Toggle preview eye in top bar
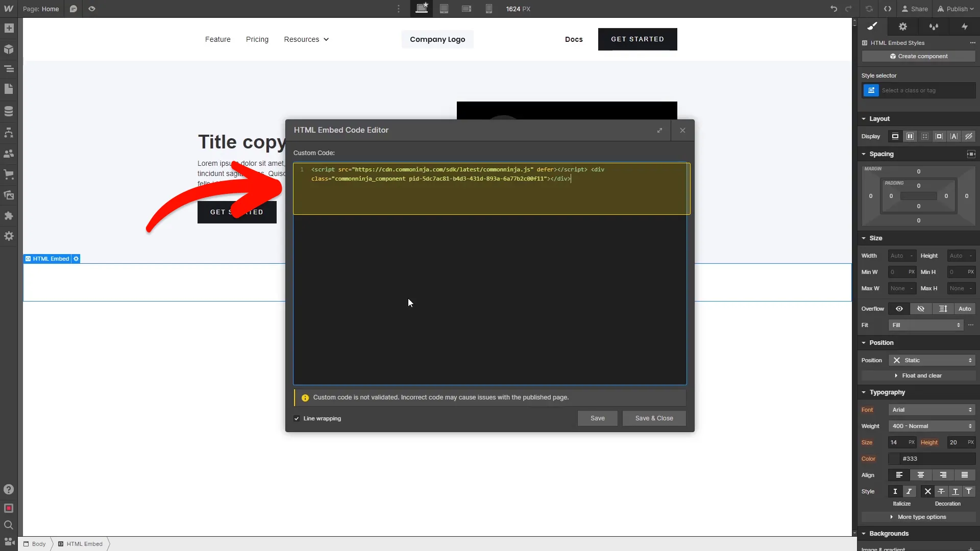 click(92, 9)
